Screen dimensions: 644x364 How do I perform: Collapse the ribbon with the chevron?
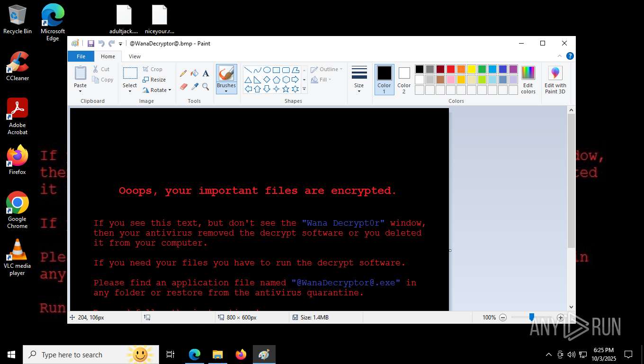point(560,56)
